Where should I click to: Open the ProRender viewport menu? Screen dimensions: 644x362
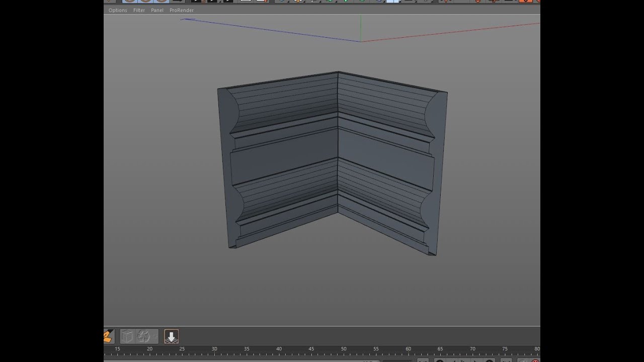point(182,10)
